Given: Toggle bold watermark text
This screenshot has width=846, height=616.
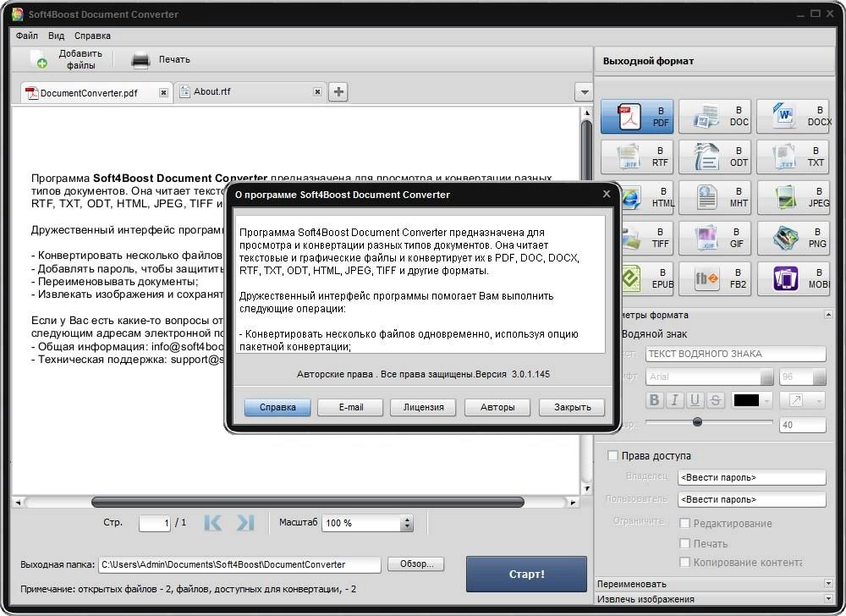Looking at the screenshot, I should pos(654,399).
